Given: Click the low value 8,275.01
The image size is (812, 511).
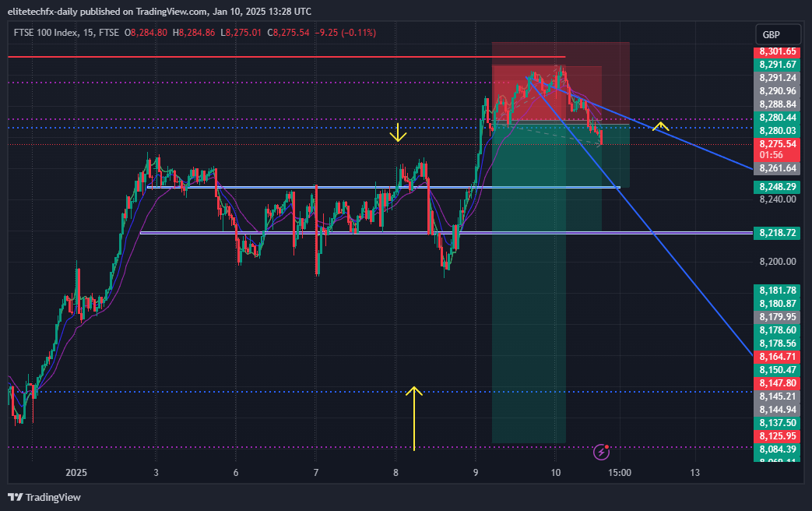Looking at the screenshot, I should click(x=244, y=33).
